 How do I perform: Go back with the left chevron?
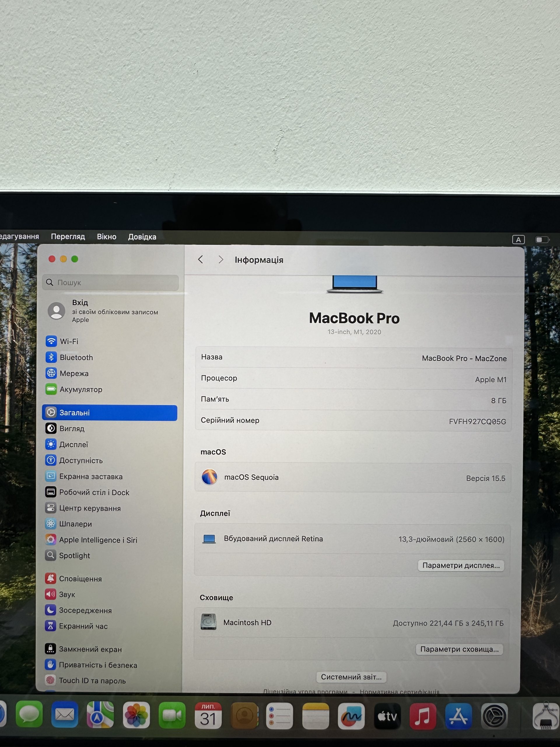[x=200, y=259]
